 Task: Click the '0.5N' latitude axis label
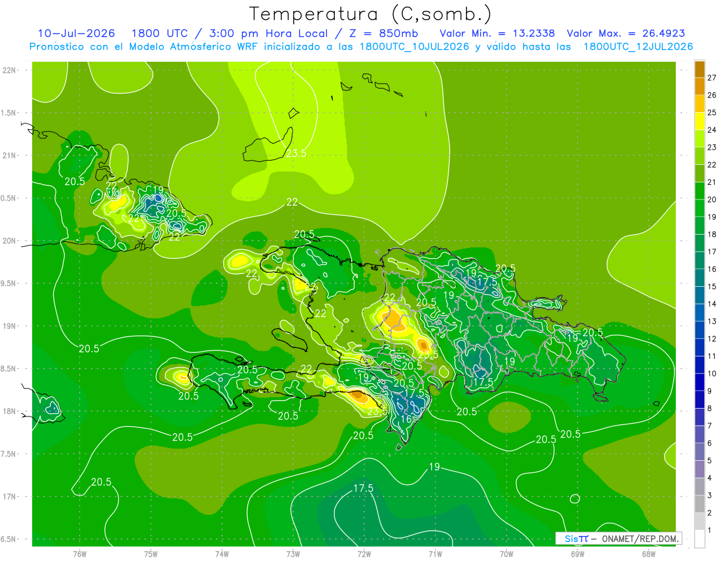[x=8, y=198]
